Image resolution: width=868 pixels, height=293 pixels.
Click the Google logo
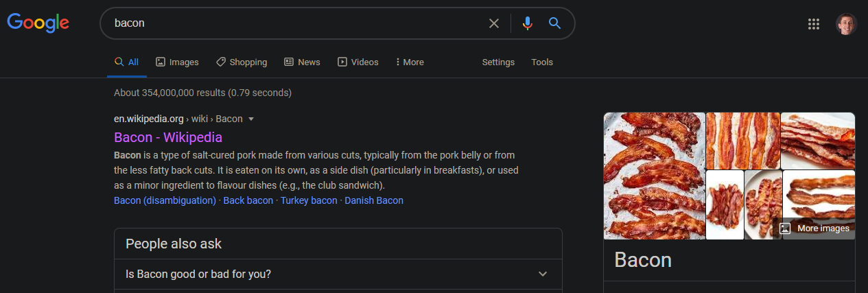tap(38, 23)
